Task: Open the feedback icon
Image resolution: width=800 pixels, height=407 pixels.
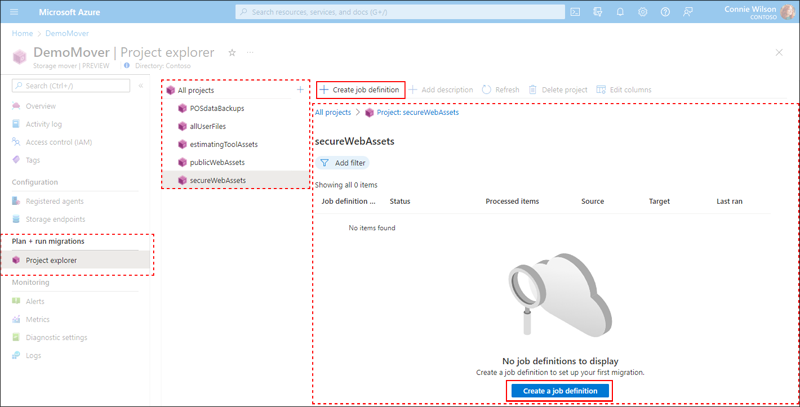Action: click(687, 12)
